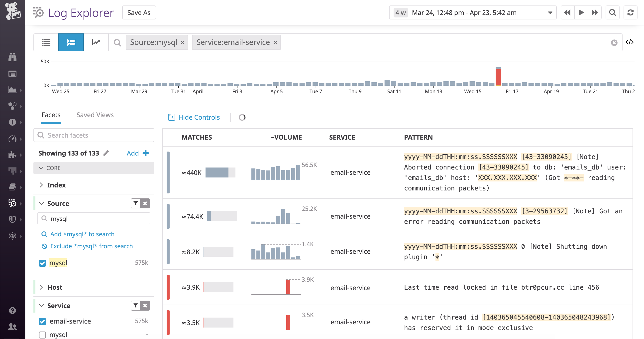Collapse the Source facet section

(42, 203)
